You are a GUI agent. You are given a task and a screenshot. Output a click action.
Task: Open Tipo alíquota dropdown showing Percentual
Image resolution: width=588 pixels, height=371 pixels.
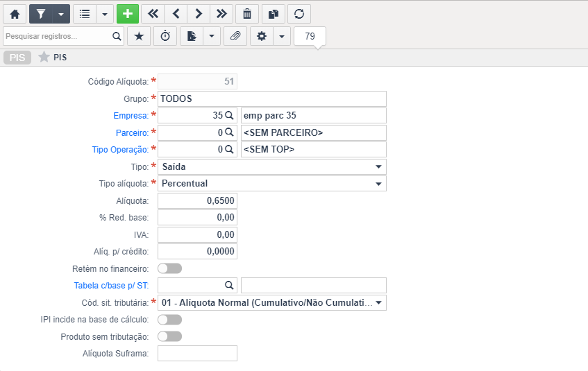click(x=272, y=184)
